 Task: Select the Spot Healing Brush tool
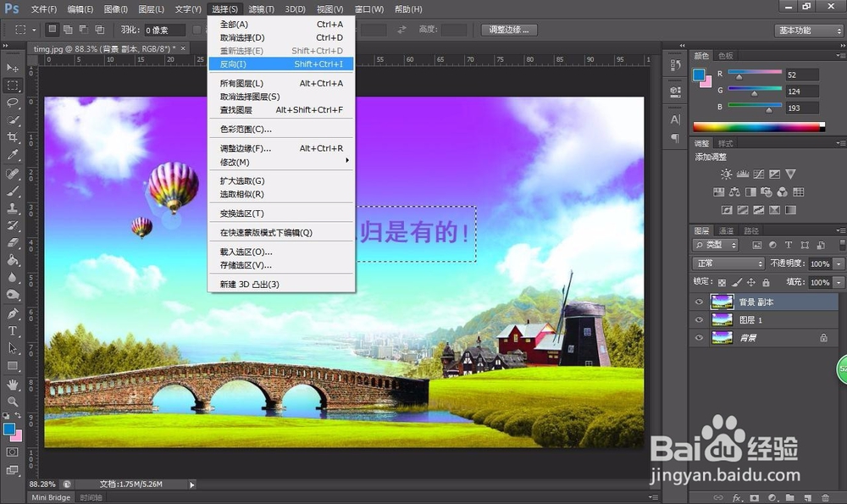[13, 174]
